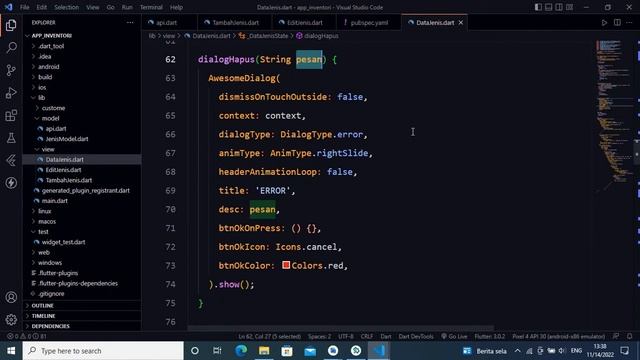Open Customize Layout icon
Screen dimensions: 640x360
[x=569, y=7]
